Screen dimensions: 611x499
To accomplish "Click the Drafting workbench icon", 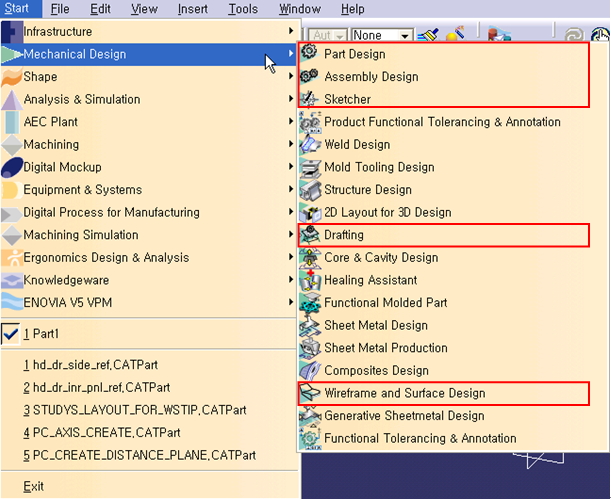I will pyautogui.click(x=310, y=235).
